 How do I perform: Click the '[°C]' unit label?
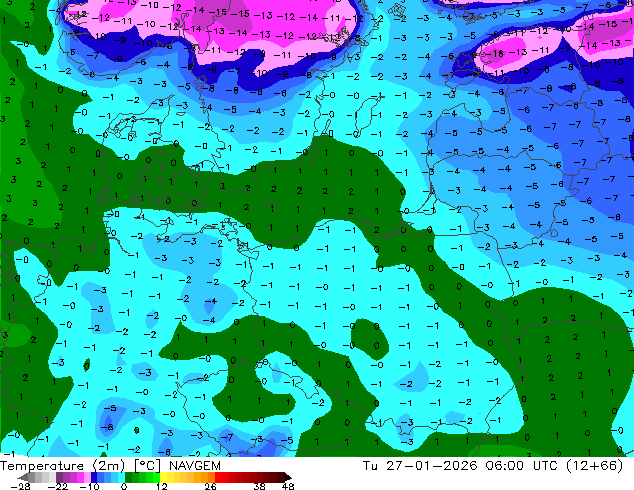[147, 466]
